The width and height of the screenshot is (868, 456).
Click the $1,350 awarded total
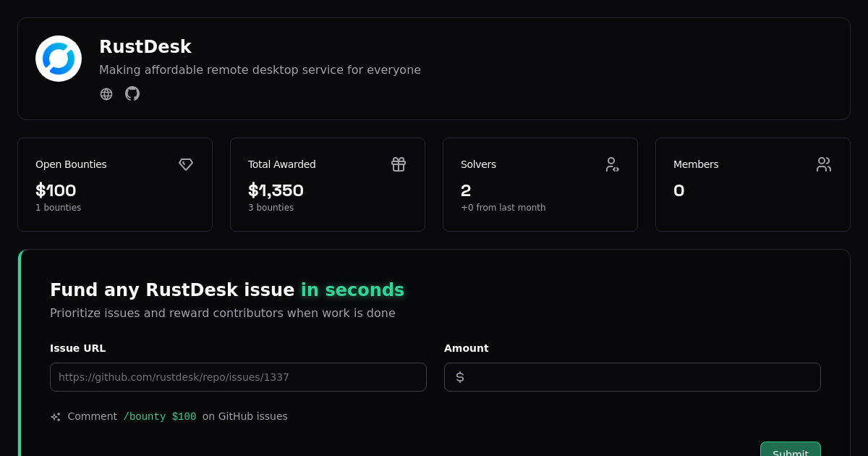point(276,190)
